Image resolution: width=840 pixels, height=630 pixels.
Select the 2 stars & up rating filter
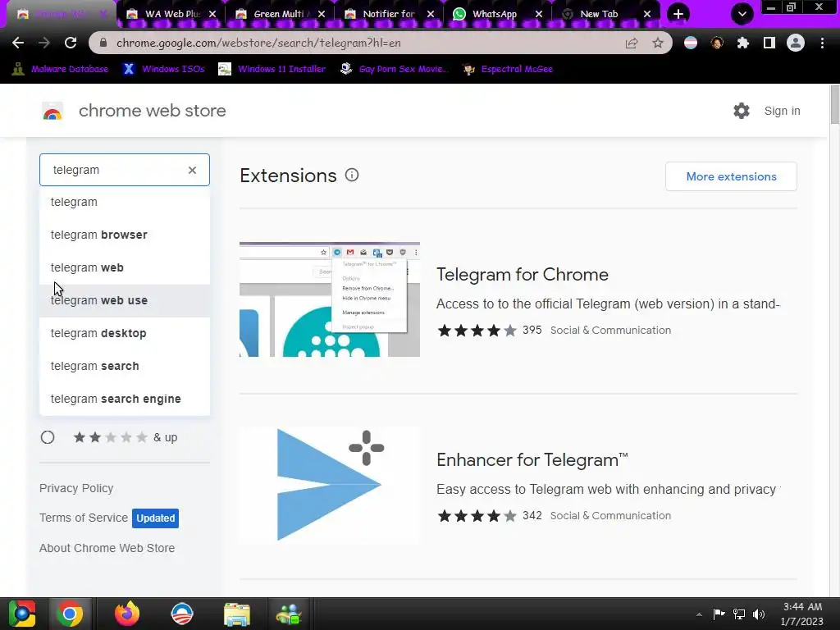(x=48, y=437)
